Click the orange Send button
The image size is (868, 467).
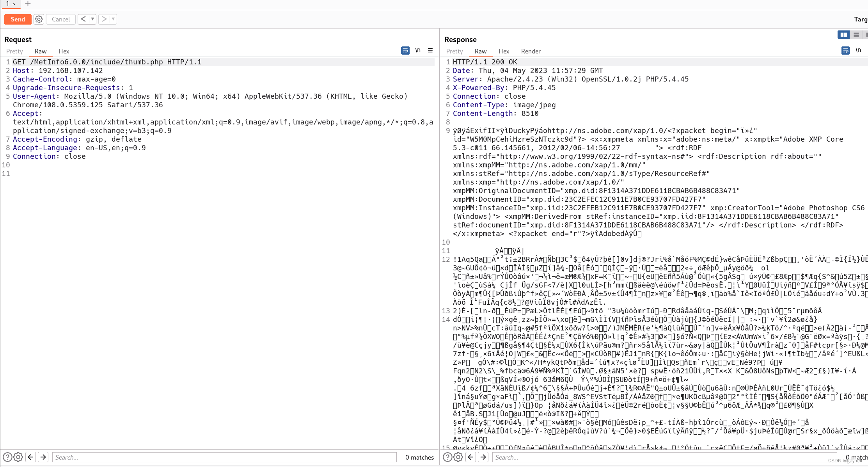click(18, 19)
